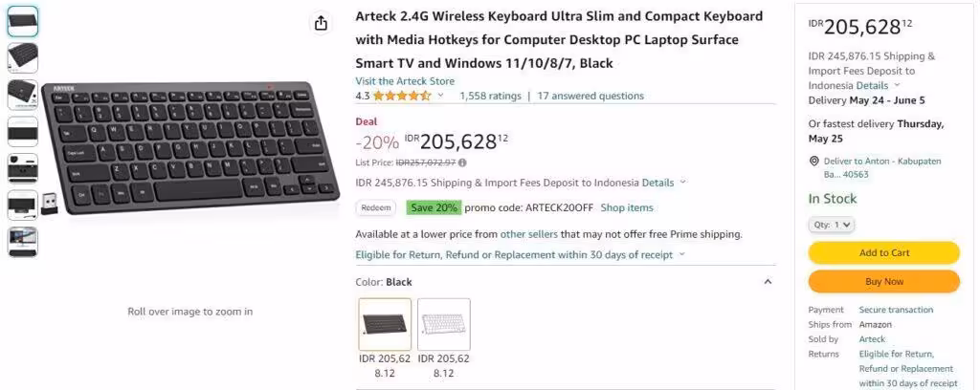Expand the Eligible for Return policy arrow
Screen dimensions: 980x390
click(x=681, y=254)
